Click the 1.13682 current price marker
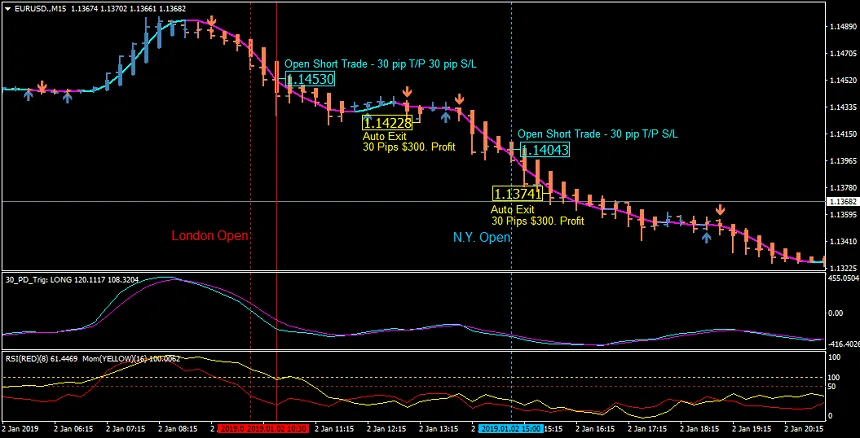The image size is (860, 438). click(842, 202)
